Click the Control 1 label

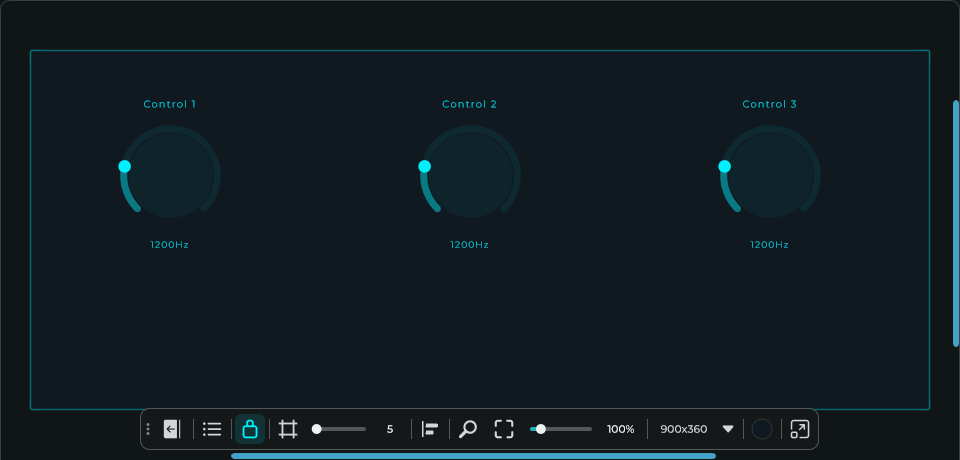pos(170,104)
